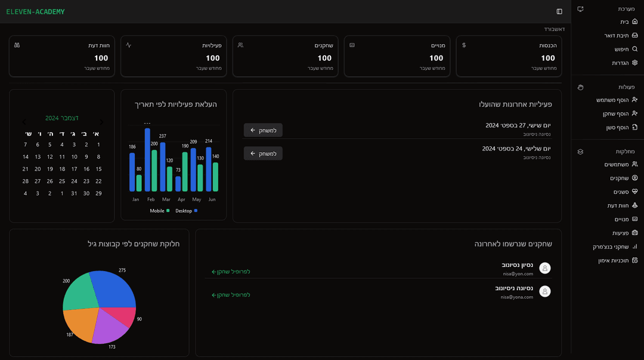
Task: Select day 25 in the December calendar
Action: click(62, 181)
